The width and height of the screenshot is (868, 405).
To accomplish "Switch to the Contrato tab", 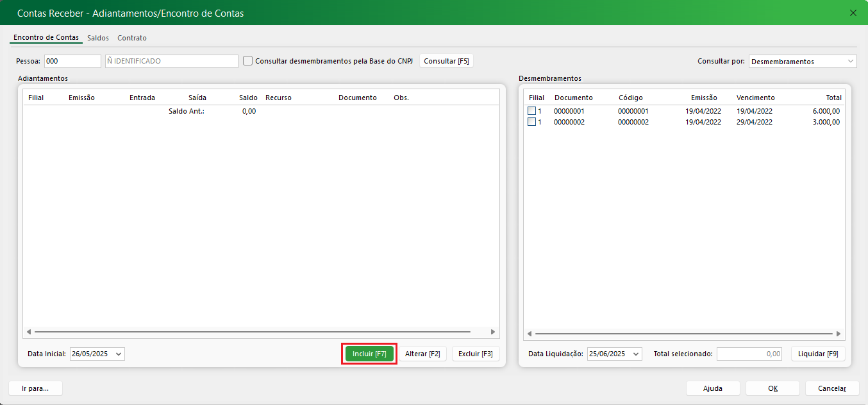I will pos(132,38).
